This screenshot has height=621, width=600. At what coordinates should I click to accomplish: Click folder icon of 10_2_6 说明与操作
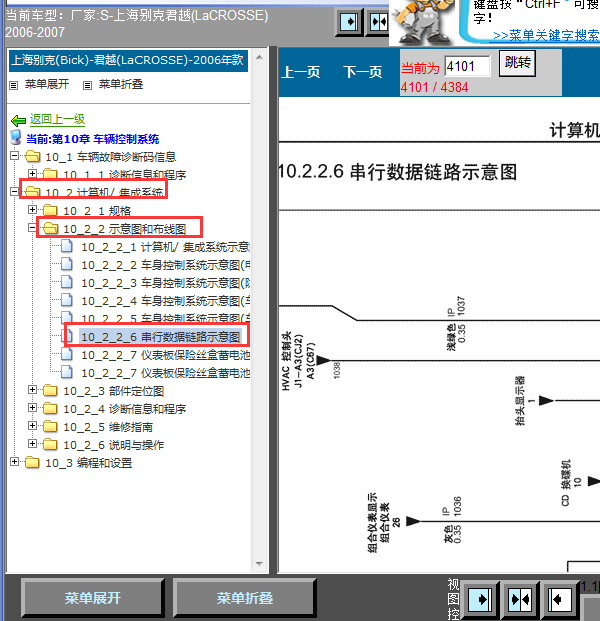[x=50, y=444]
